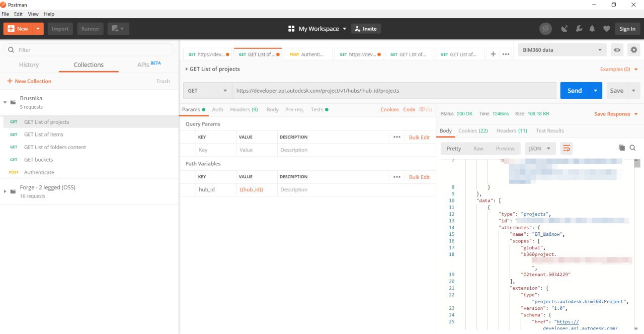Viewport: 644px width, 334px height.
Task: Open the Save Response dropdown
Action: click(x=616, y=114)
